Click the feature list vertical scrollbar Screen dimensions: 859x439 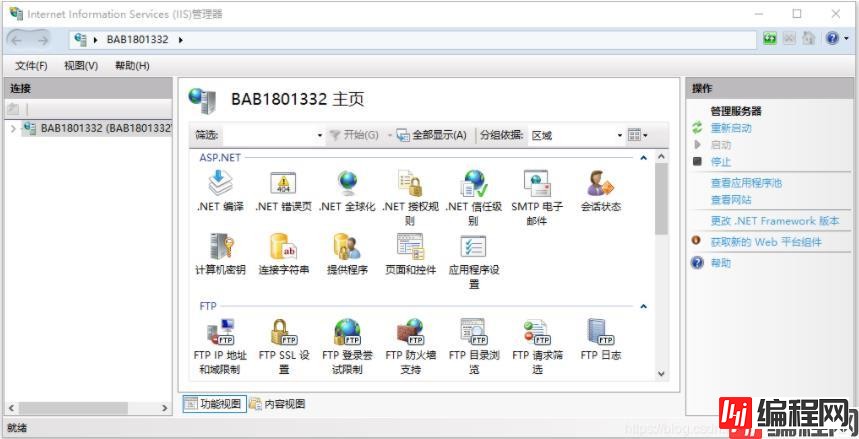click(660, 200)
